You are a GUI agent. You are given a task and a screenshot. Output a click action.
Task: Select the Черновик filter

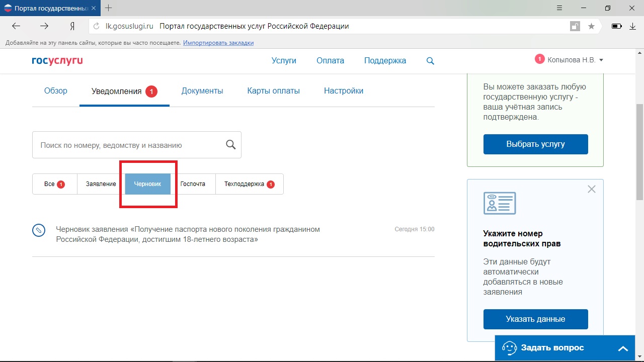(147, 184)
